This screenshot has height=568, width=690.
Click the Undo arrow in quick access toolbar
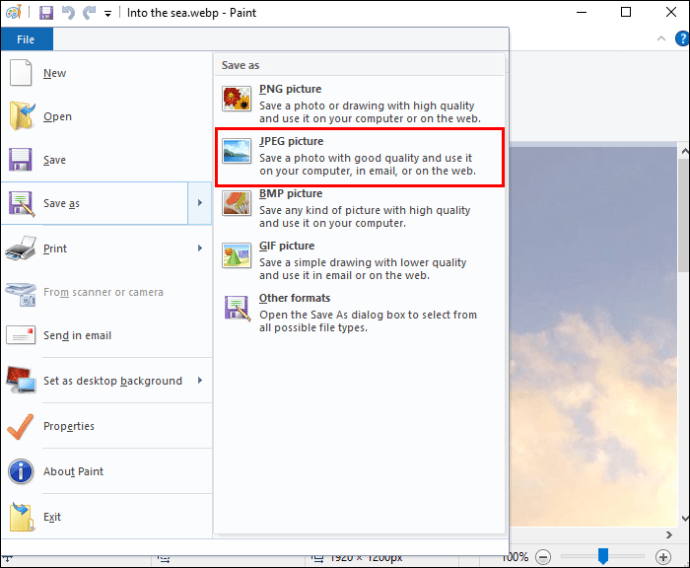[69, 13]
